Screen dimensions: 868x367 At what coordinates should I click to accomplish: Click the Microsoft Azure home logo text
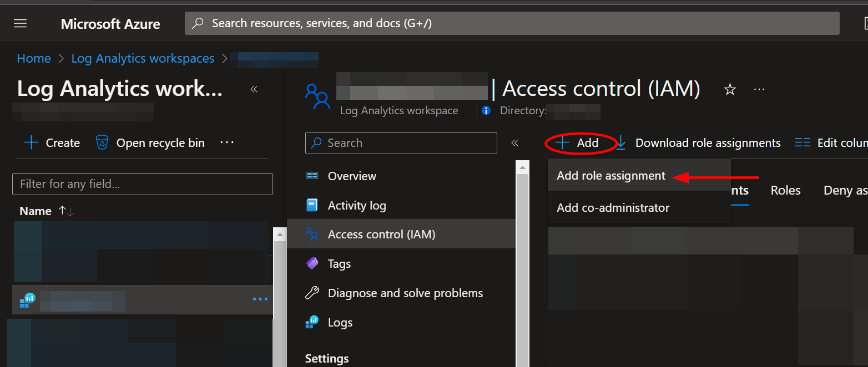point(110,24)
